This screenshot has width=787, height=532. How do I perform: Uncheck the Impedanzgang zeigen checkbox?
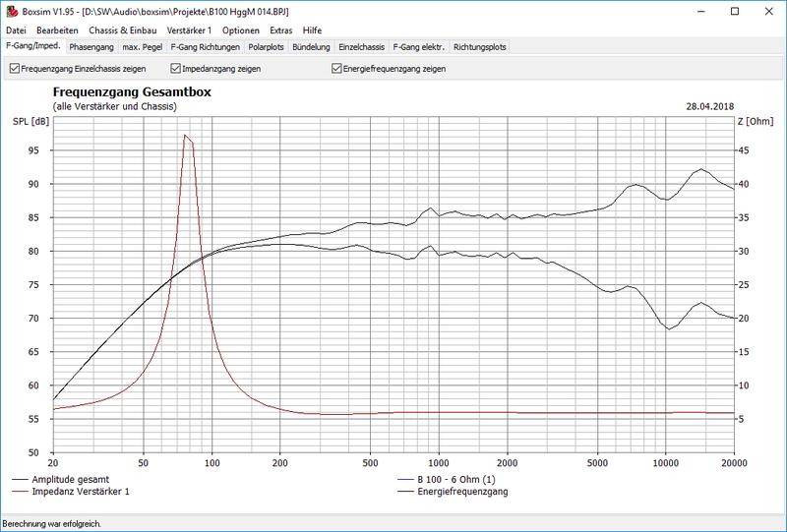175,69
